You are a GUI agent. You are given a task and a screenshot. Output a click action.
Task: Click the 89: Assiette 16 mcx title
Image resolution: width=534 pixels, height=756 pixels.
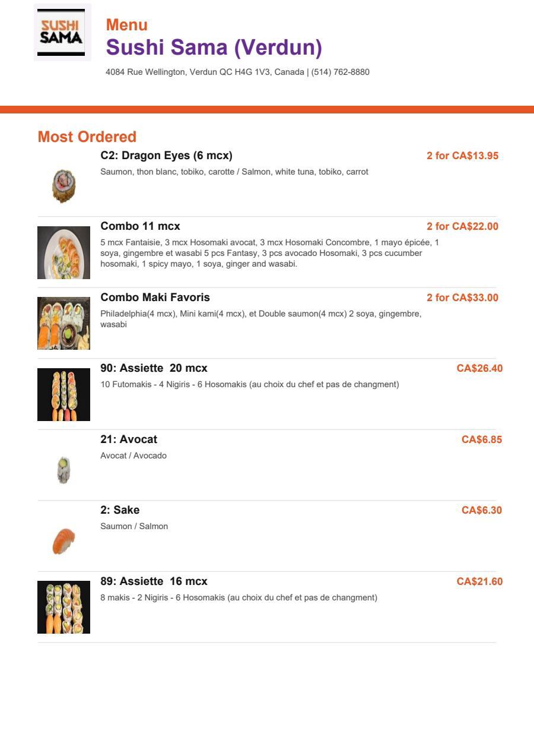pos(154,581)
